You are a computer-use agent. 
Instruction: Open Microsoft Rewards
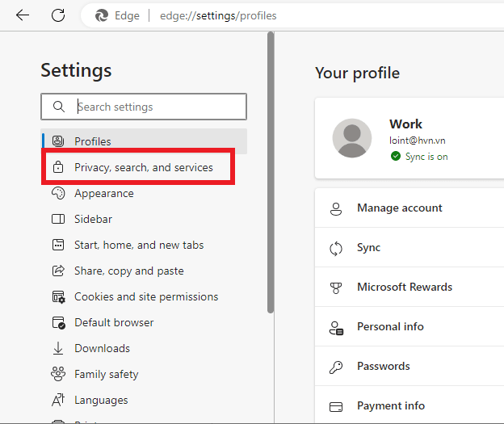click(409, 287)
